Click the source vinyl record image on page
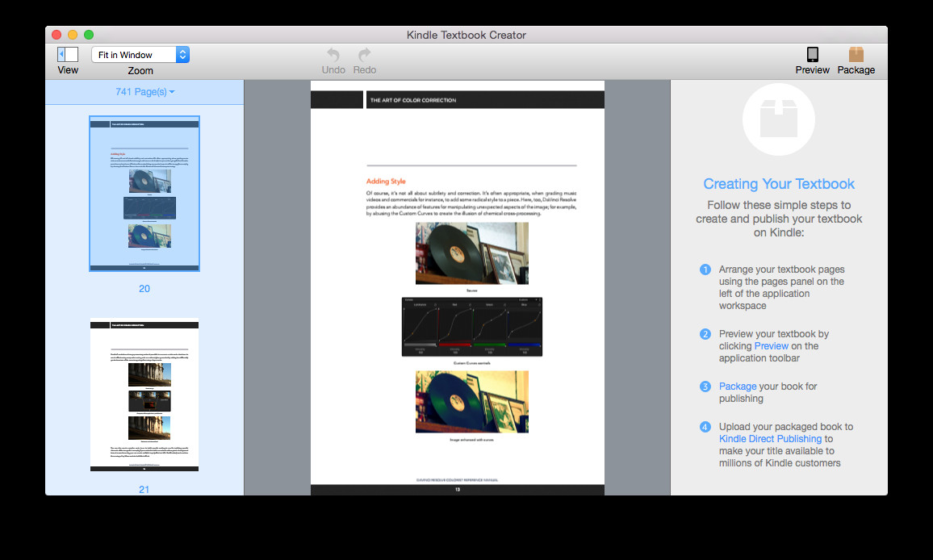The height and width of the screenshot is (560, 933). tap(472, 253)
